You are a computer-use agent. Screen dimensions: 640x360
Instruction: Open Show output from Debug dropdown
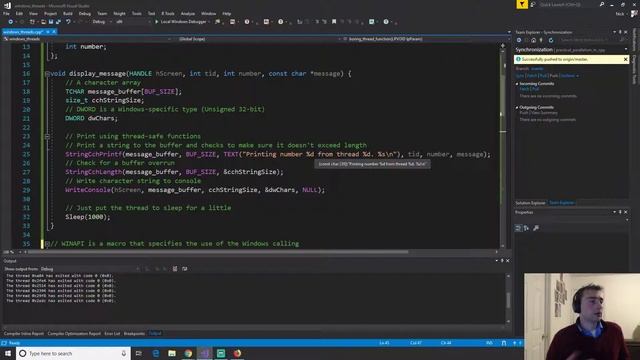(90, 269)
